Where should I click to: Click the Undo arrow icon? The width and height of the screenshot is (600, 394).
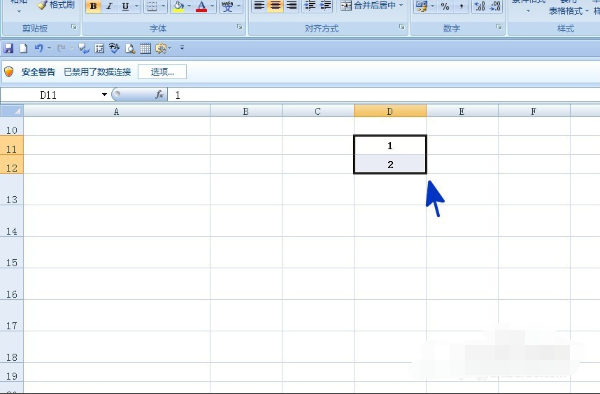coord(39,48)
